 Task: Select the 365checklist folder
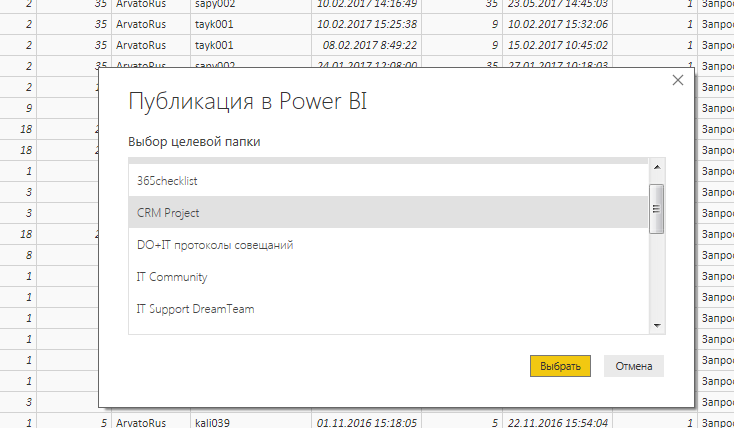[388, 180]
